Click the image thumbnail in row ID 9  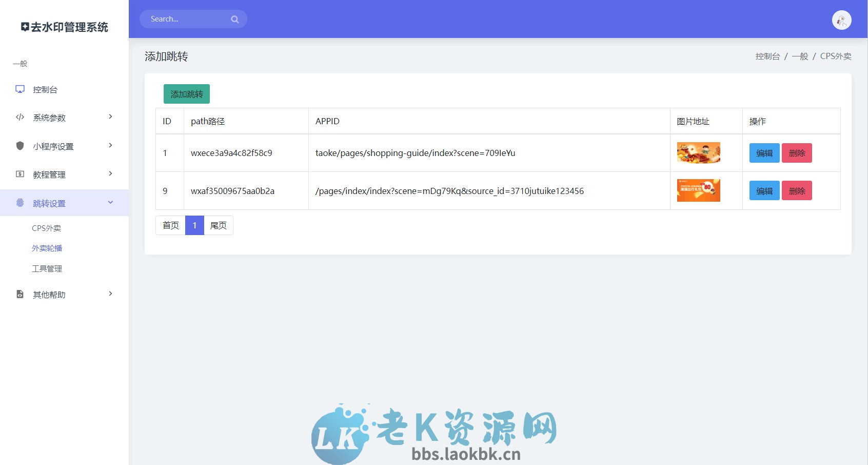pos(698,190)
